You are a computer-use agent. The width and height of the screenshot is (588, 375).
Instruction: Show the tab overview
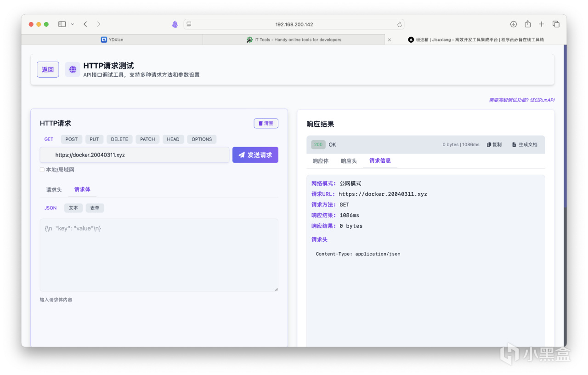[x=556, y=24]
